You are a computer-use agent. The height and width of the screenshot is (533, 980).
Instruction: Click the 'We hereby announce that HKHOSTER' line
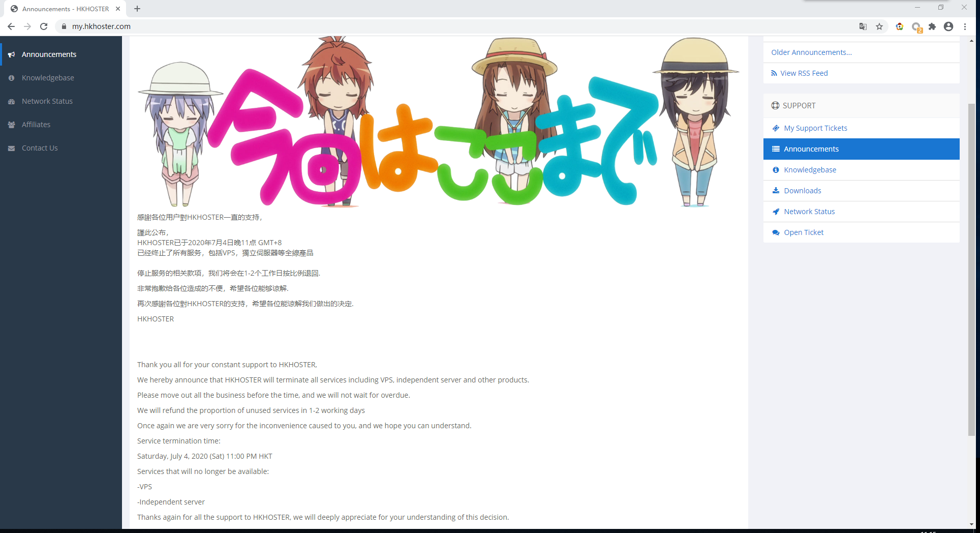pos(333,380)
